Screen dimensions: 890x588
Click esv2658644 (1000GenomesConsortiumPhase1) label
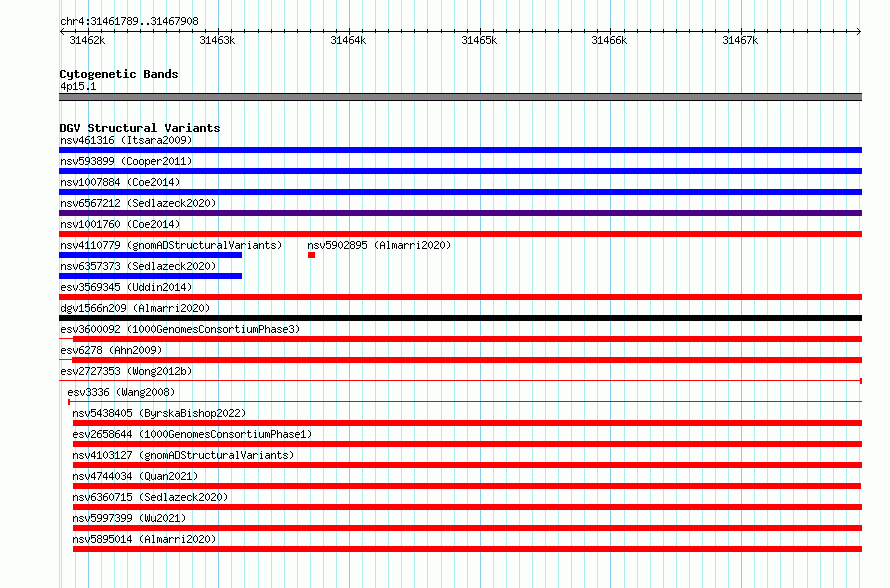pyautogui.click(x=192, y=434)
